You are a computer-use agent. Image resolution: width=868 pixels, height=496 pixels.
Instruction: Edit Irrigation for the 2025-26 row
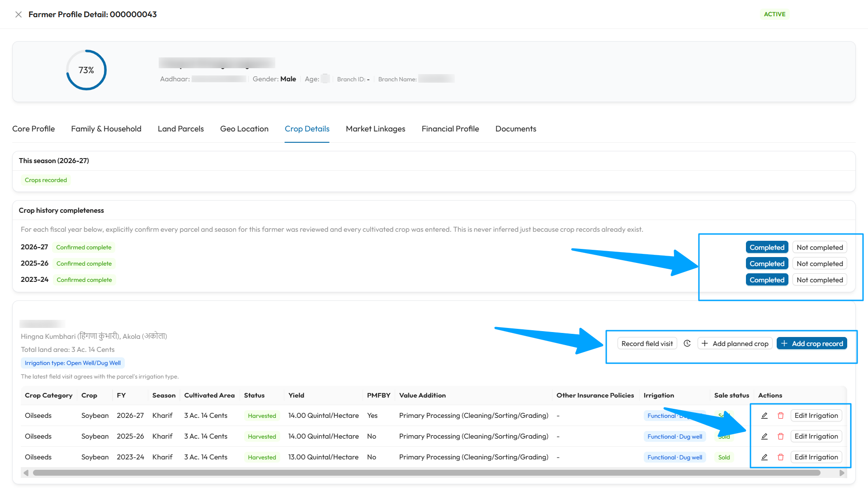816,436
